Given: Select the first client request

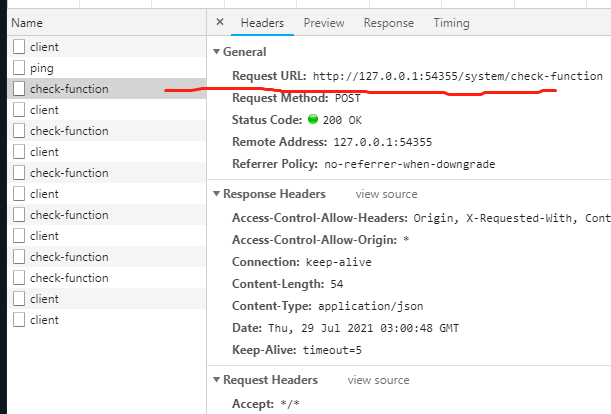Looking at the screenshot, I should pyautogui.click(x=44, y=47).
